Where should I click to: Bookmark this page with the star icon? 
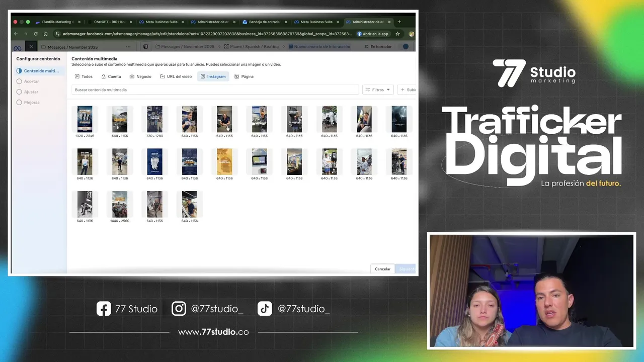(x=397, y=34)
